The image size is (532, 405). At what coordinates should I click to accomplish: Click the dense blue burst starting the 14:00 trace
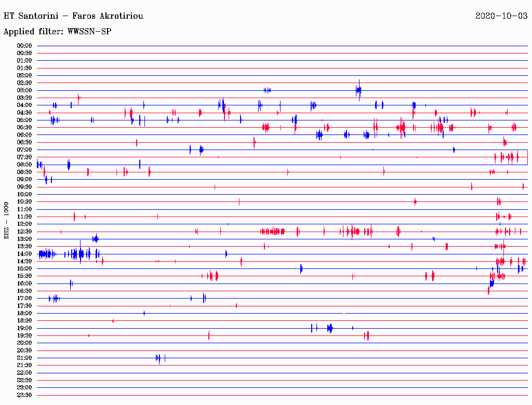47,254
